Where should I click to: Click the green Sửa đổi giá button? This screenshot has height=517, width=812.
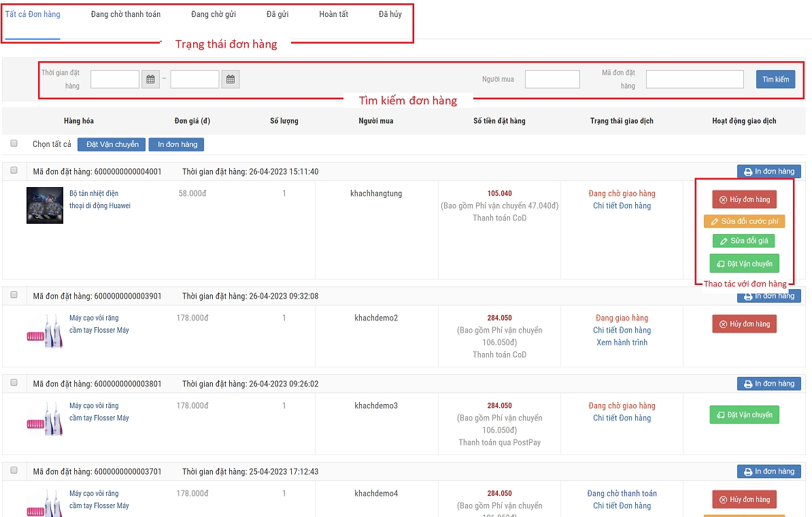pos(743,241)
